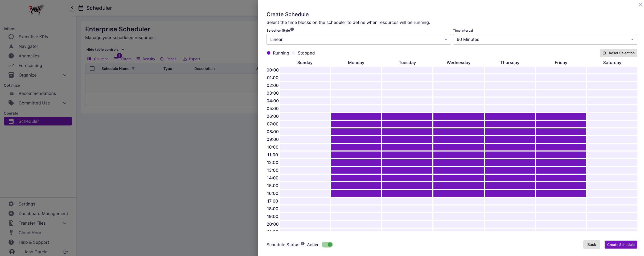Open Forecasting page
The image size is (644, 256).
click(30, 65)
